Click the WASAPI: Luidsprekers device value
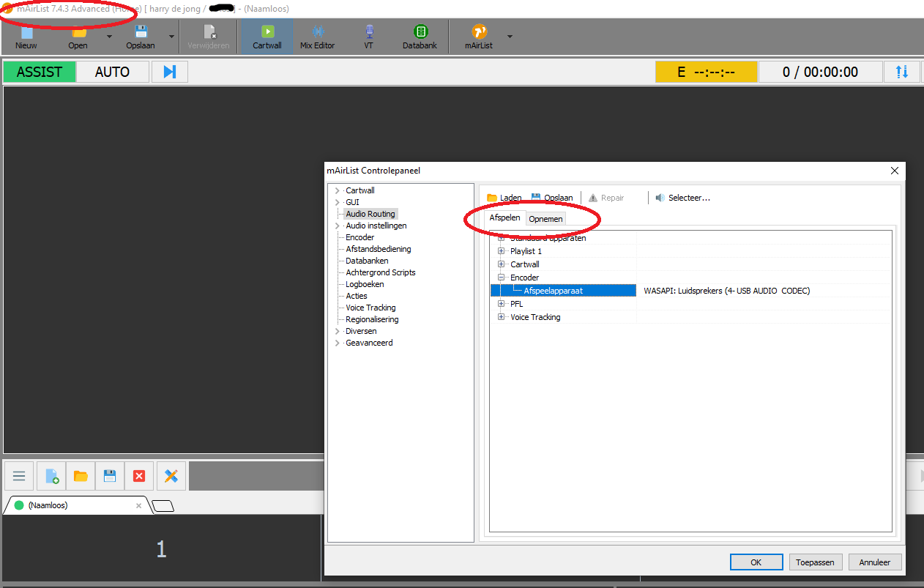The height and width of the screenshot is (588, 924). click(726, 291)
